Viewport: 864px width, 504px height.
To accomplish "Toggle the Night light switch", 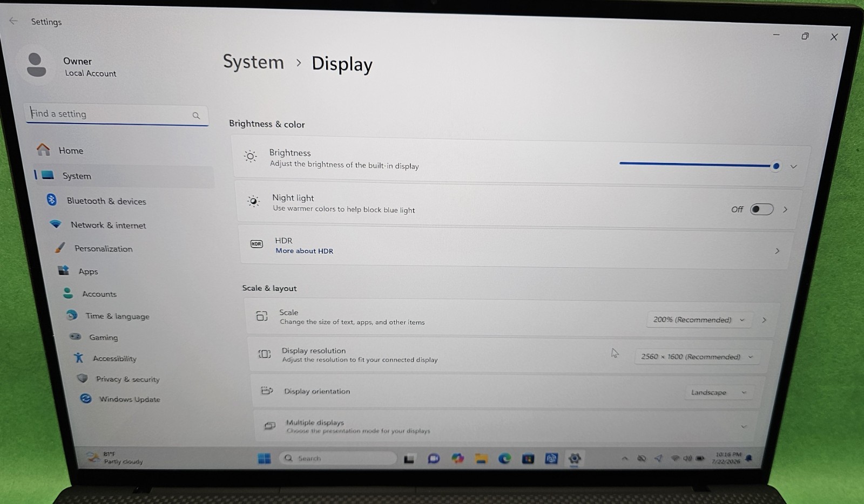I will click(761, 209).
